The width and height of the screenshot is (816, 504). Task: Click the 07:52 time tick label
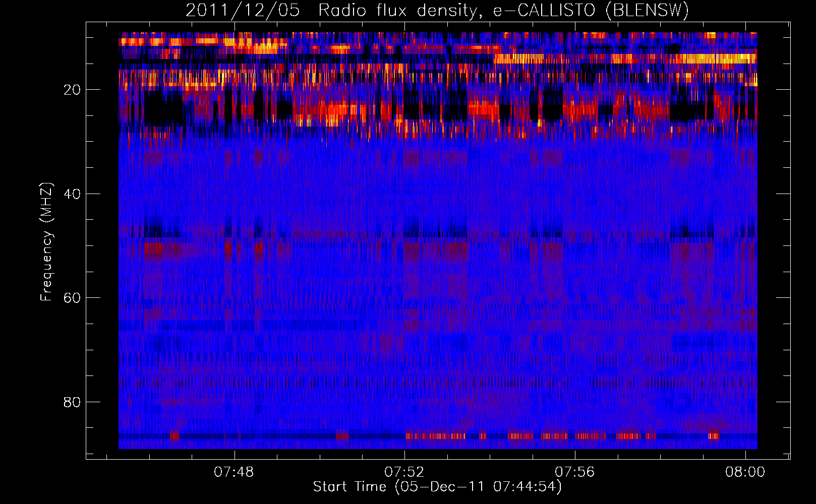pos(404,472)
